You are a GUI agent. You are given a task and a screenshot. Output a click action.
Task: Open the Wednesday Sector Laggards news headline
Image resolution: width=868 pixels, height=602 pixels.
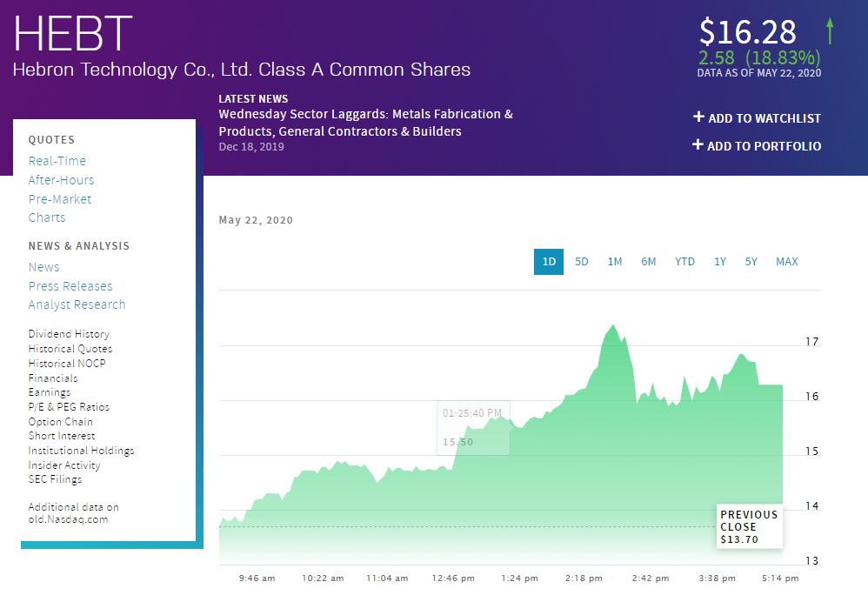(365, 123)
